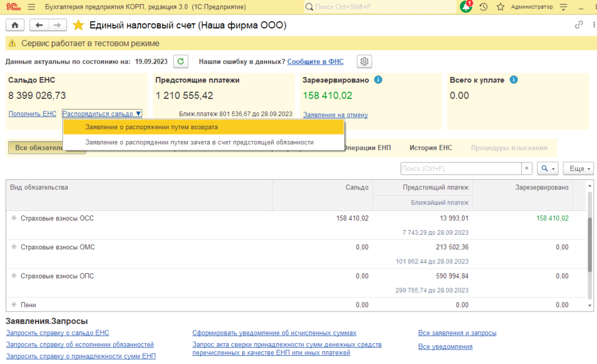Open the Еще dropdown menu
The width and height of the screenshot is (597, 364).
tap(578, 168)
